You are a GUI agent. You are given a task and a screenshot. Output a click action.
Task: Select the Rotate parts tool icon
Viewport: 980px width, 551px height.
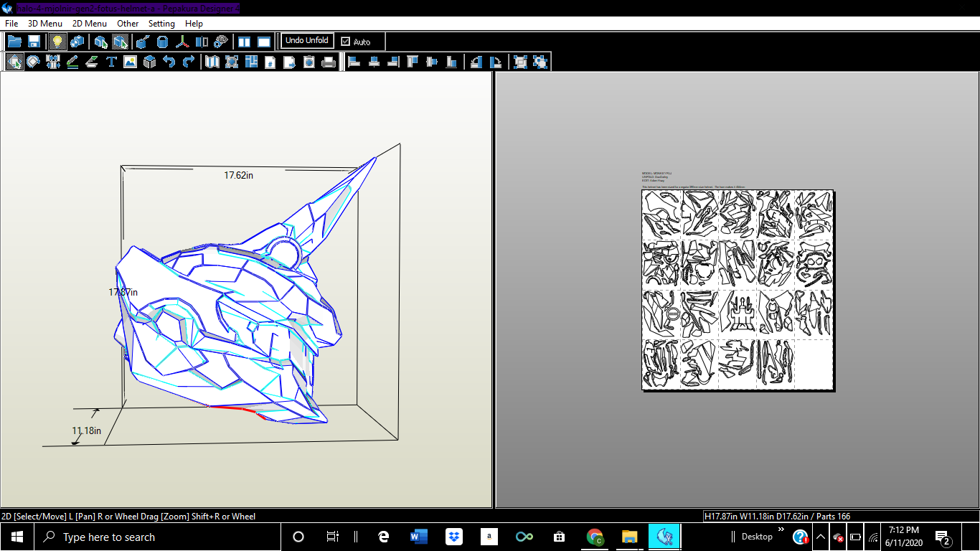click(34, 62)
